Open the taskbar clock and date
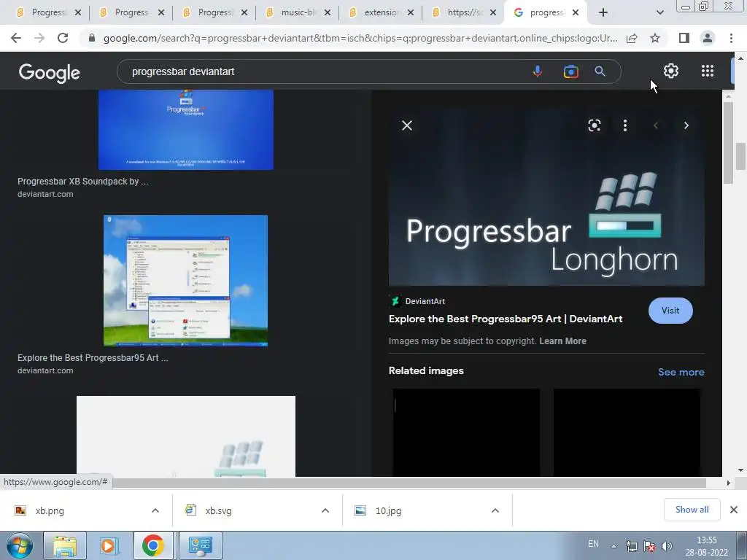Image resolution: width=747 pixels, height=560 pixels. coord(706,546)
